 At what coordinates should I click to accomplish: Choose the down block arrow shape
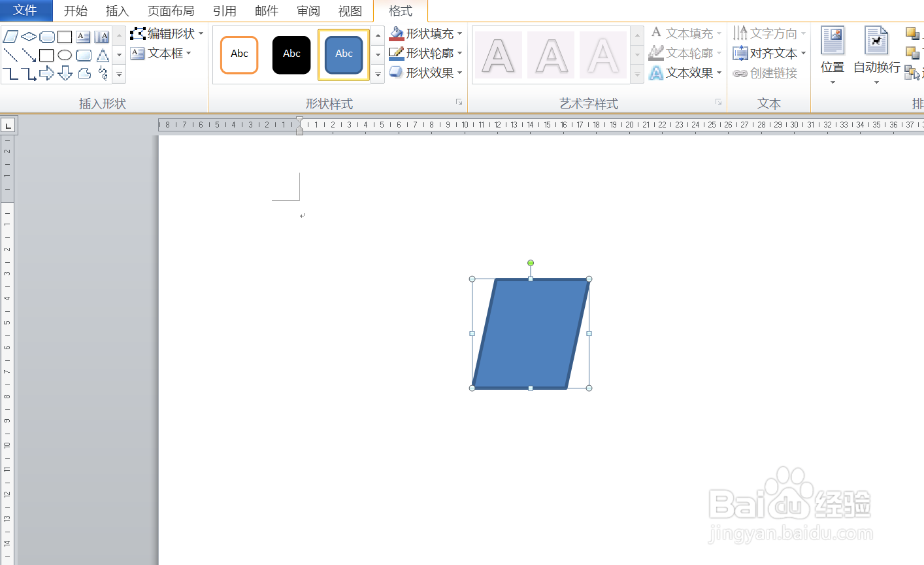(x=65, y=73)
